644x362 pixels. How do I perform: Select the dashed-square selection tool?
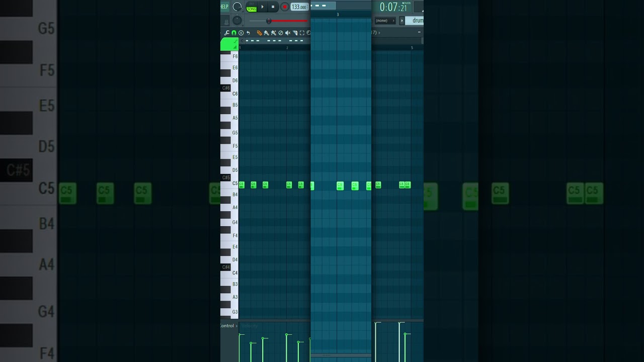[x=302, y=33]
